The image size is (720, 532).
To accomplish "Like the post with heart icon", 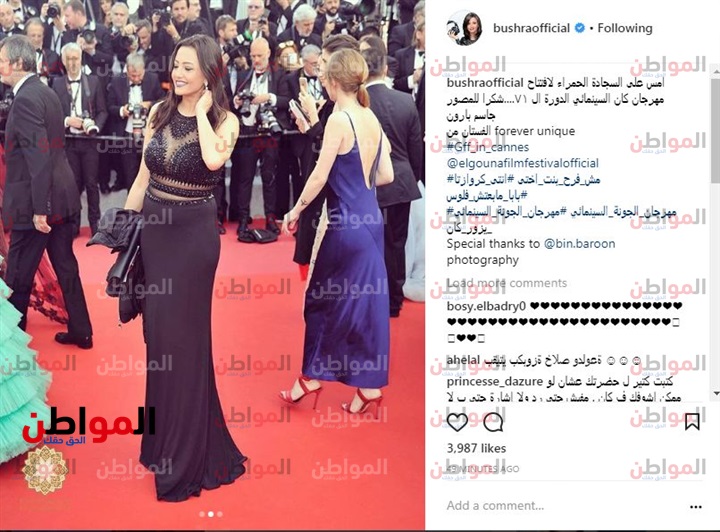I will point(457,422).
